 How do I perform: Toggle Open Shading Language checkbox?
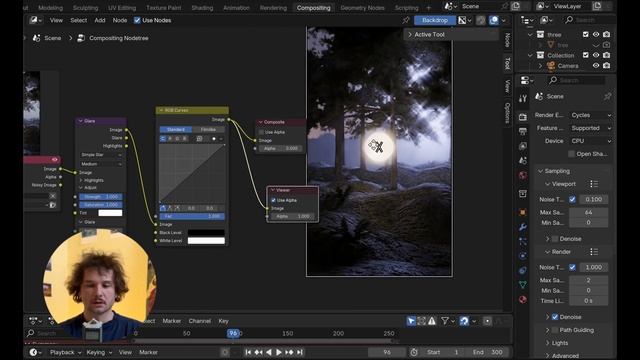(571, 154)
